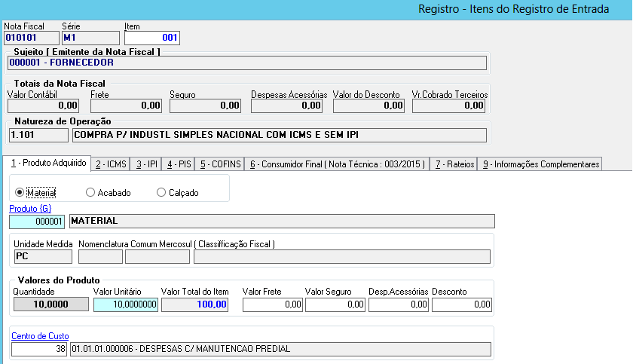This screenshot has width=633, height=364.
Task: Click the Centro de Custo link
Action: tap(40, 336)
